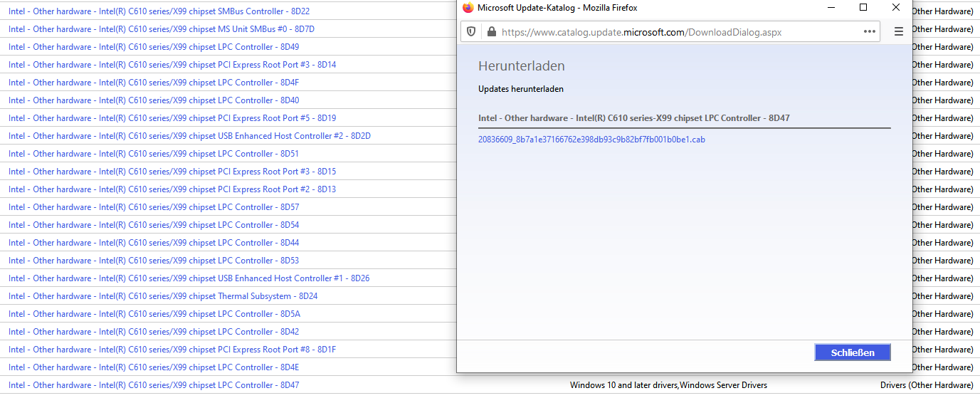The width and height of the screenshot is (980, 398).
Task: Open LPC Controller - 8D40 link
Action: click(154, 100)
